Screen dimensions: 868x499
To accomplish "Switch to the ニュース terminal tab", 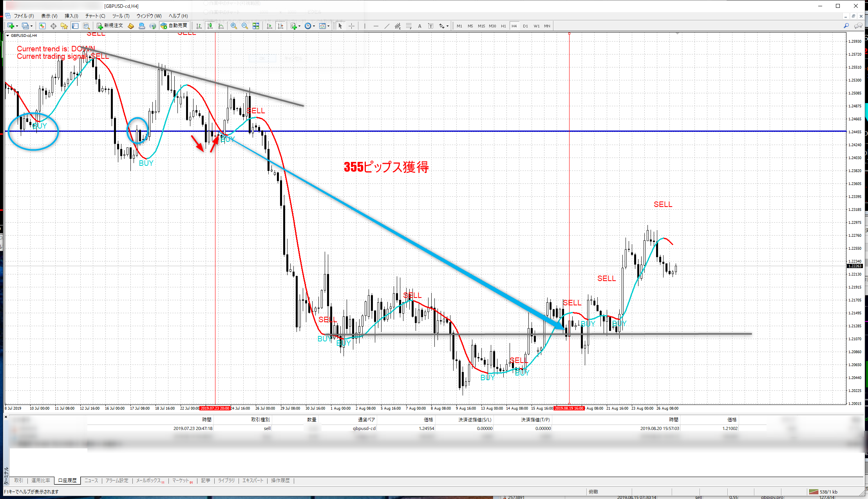I will [x=91, y=480].
